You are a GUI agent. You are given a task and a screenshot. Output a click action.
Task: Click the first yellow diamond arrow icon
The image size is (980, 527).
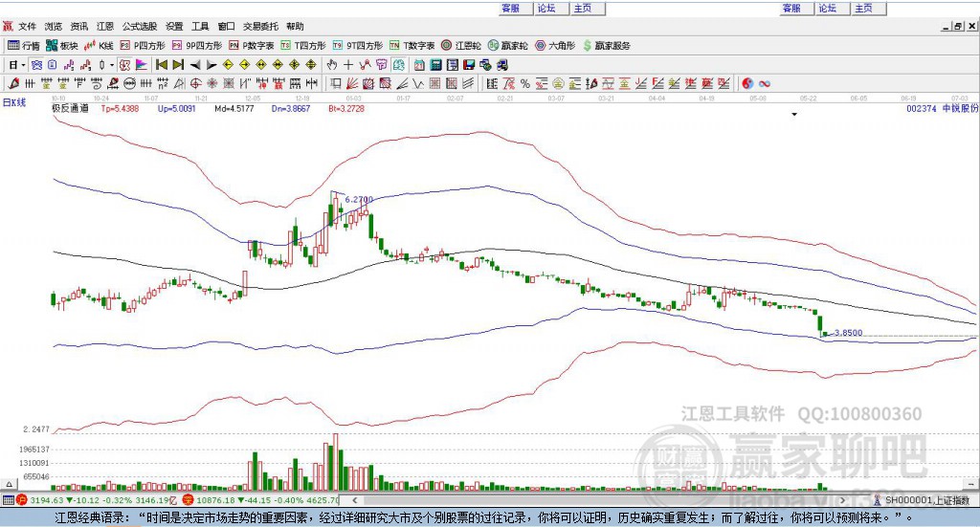tap(228, 65)
